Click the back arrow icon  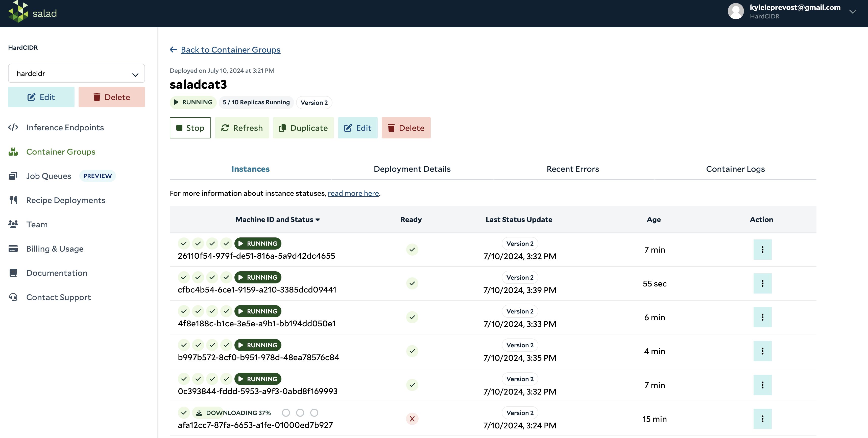coord(173,50)
